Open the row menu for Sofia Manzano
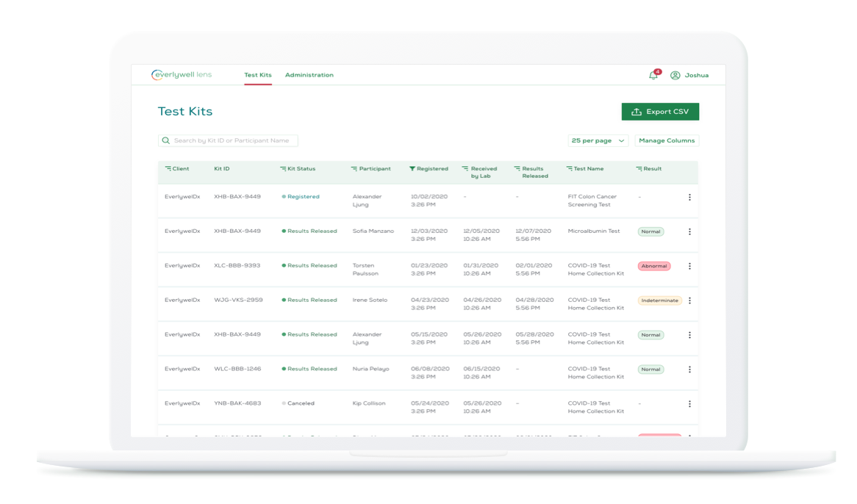 pos(689,231)
